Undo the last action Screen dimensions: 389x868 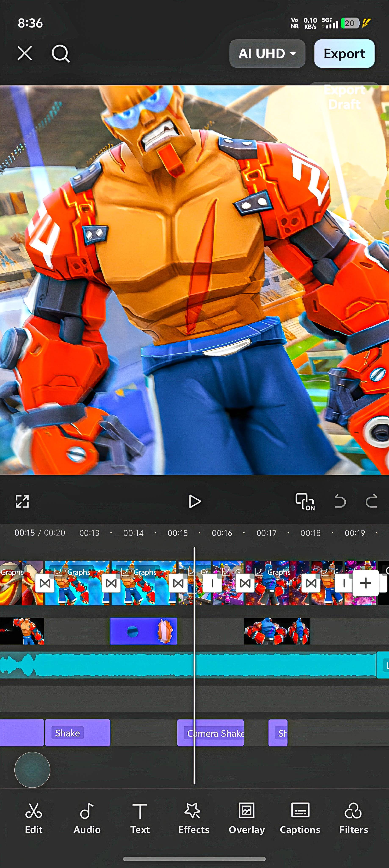[340, 501]
